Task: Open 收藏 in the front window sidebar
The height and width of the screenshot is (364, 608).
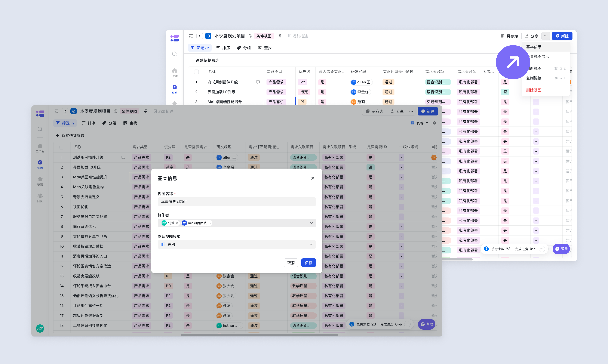Action: [x=40, y=181]
